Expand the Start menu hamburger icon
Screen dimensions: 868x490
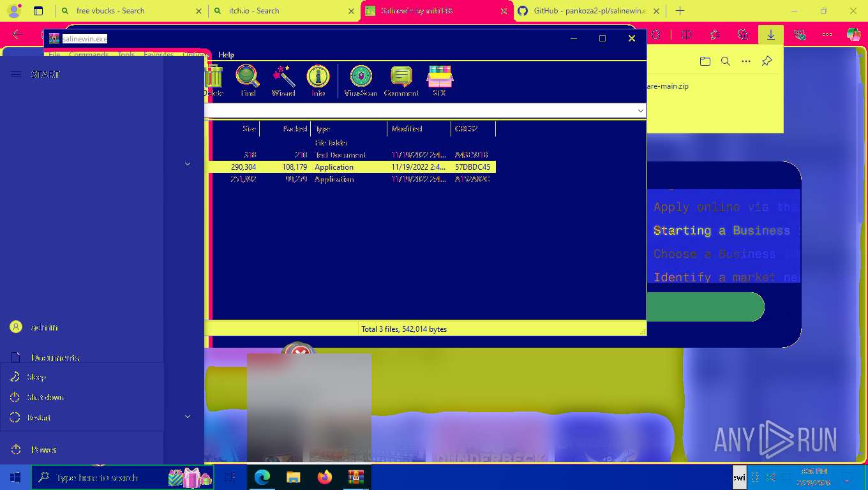16,75
